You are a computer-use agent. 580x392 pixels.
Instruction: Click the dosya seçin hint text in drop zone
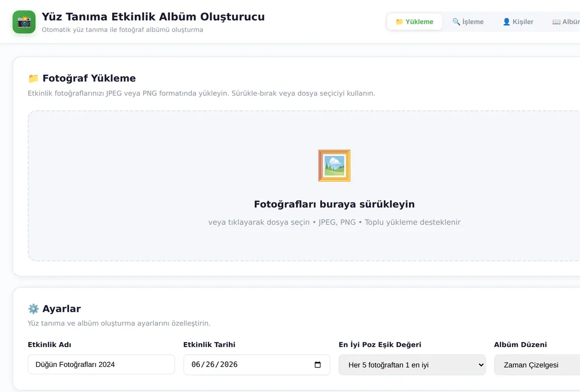tap(288, 222)
